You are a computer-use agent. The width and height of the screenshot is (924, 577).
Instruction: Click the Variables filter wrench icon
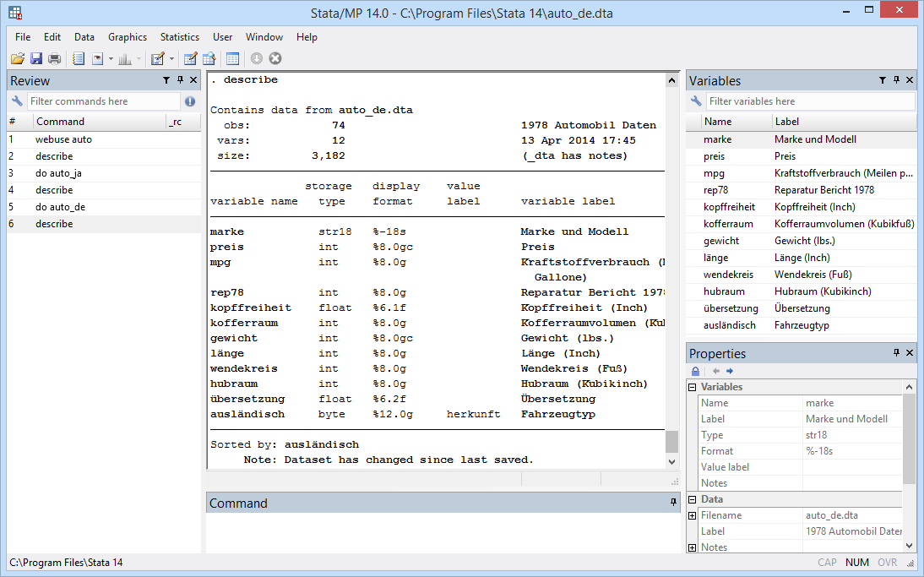tap(696, 101)
